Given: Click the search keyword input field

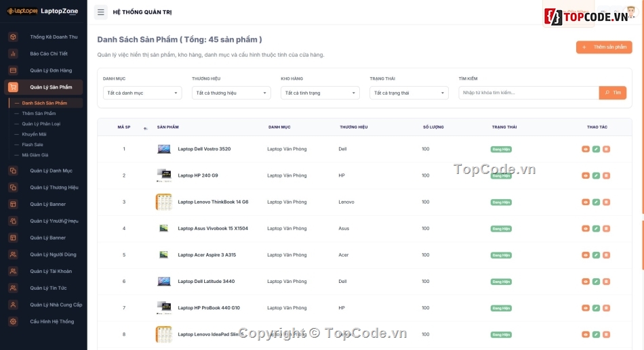Looking at the screenshot, I should 529,93.
